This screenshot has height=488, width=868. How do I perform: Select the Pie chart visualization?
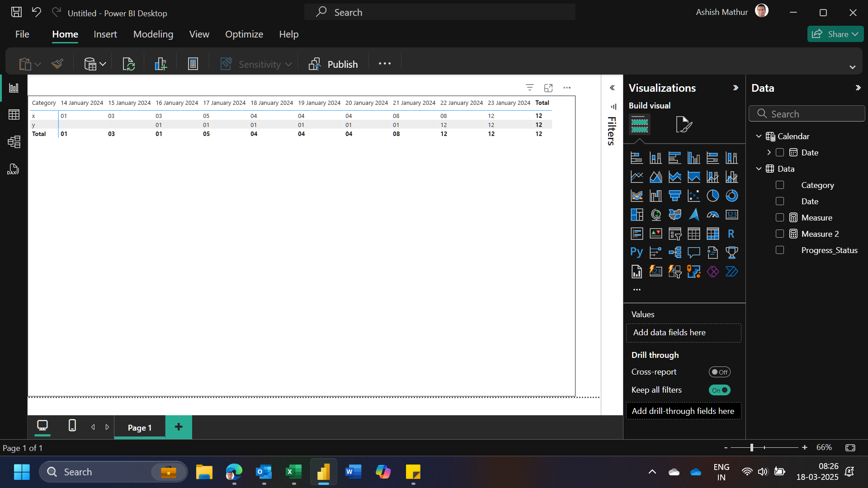coord(713,196)
